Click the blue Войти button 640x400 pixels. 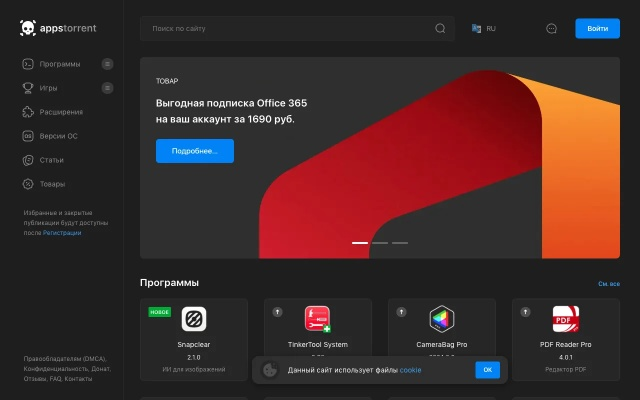[597, 28]
